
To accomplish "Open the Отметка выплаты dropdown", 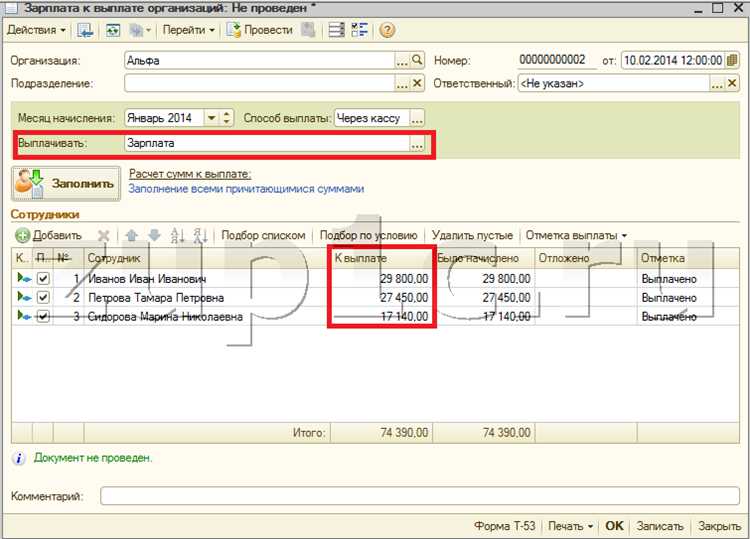I will pos(576,235).
